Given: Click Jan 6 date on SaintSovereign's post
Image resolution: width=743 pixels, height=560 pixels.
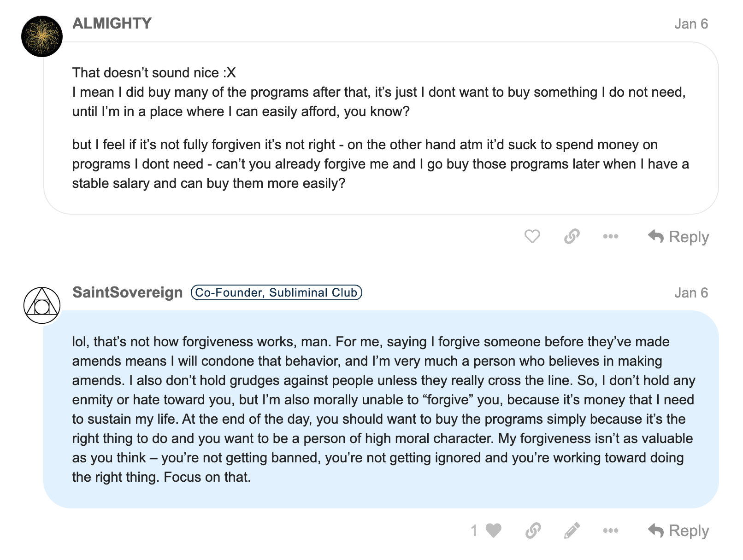Looking at the screenshot, I should [x=691, y=293].
